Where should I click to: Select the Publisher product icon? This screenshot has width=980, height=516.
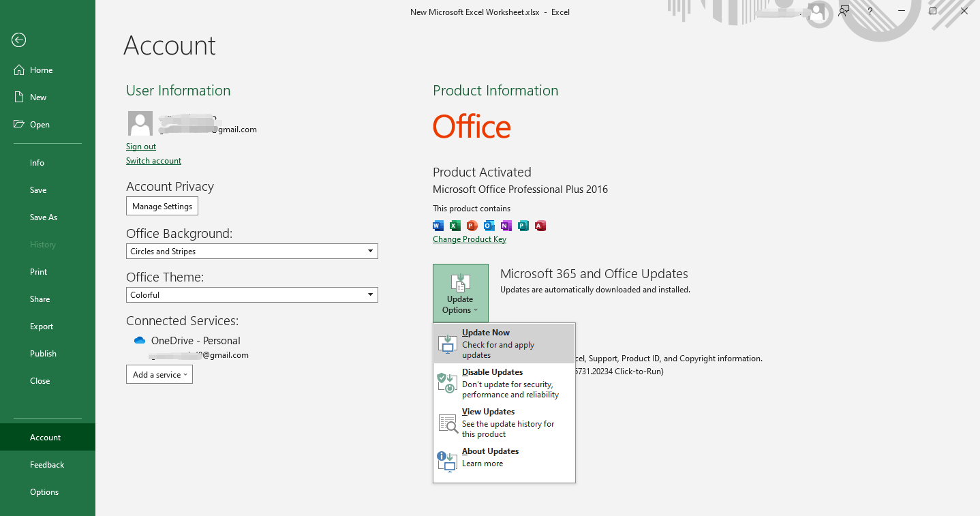tap(523, 225)
